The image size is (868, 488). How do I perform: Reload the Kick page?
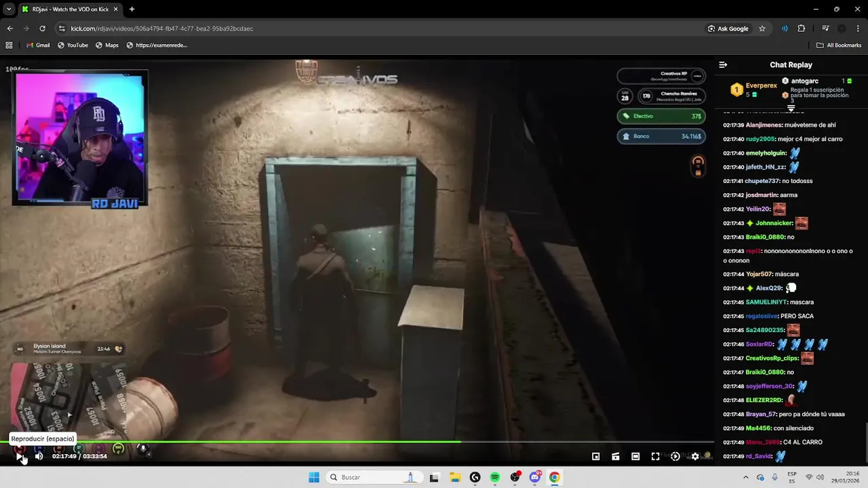(x=42, y=28)
